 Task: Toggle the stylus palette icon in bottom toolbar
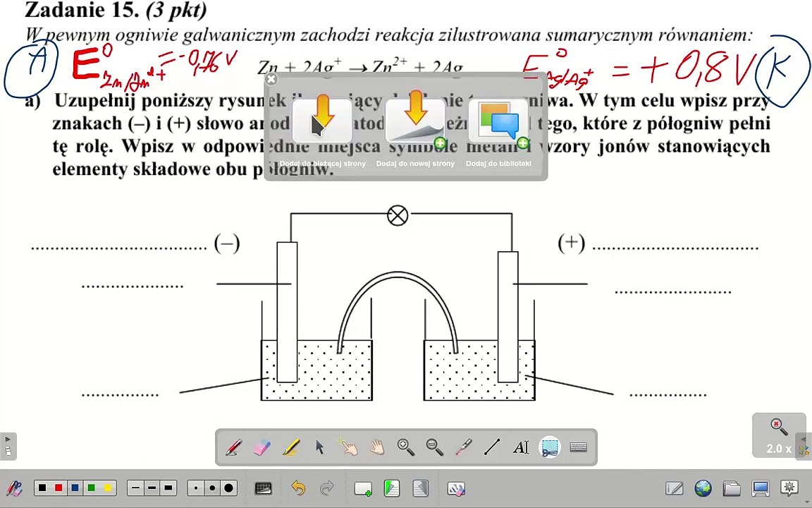pos(14,488)
